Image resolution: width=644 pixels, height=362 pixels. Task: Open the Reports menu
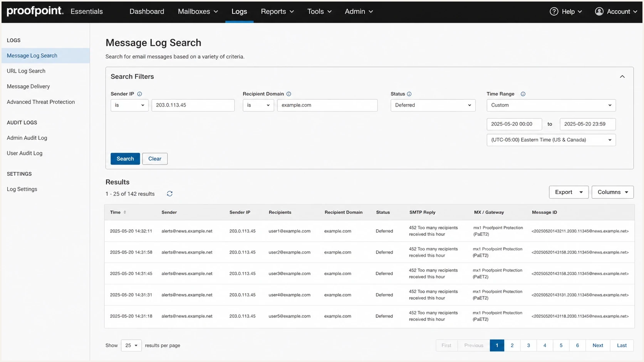click(x=277, y=12)
